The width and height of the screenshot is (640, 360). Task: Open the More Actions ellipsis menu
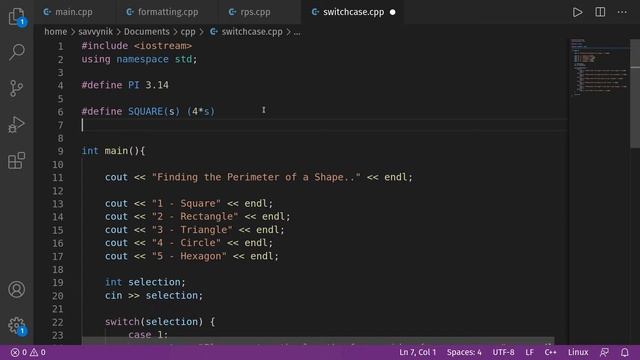pos(622,12)
